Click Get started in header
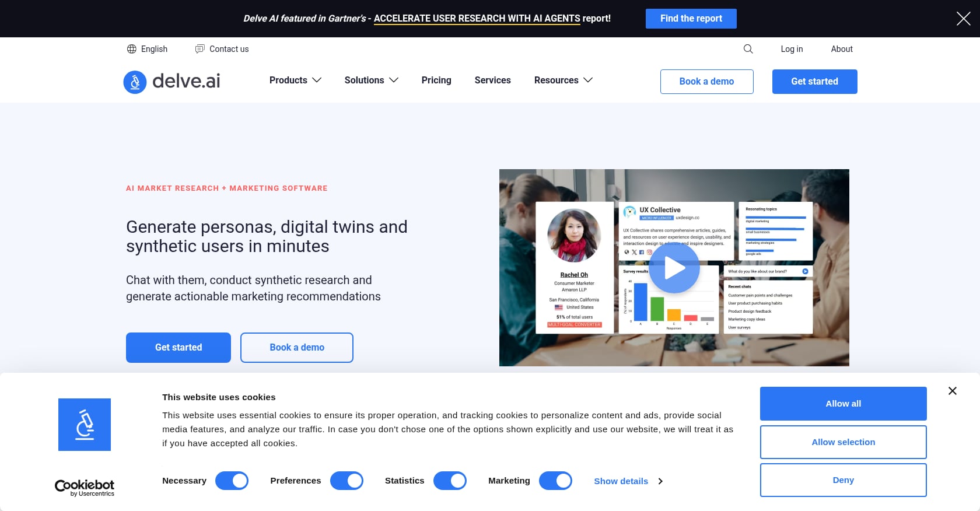980x511 pixels. pyautogui.click(x=815, y=82)
